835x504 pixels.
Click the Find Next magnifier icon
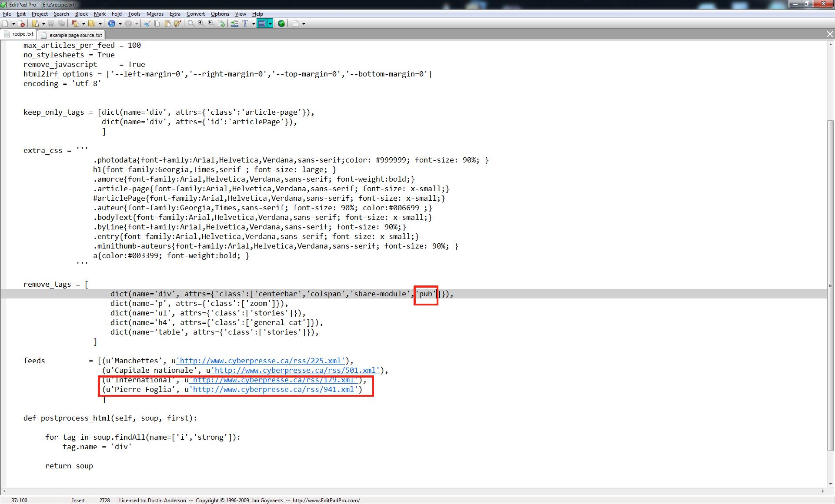(201, 23)
